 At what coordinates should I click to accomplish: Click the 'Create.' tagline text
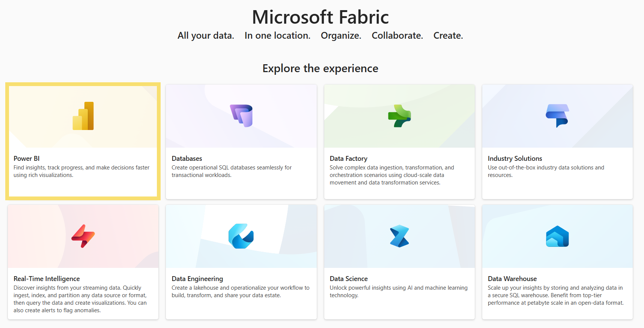pyautogui.click(x=448, y=36)
